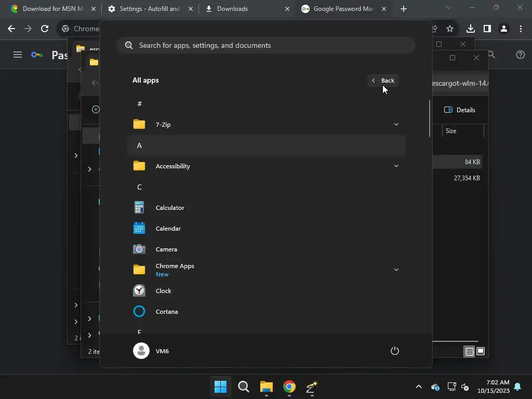Screen dimensions: 532x399
Task: Click the VM6 user account avatar
Action: click(141, 351)
